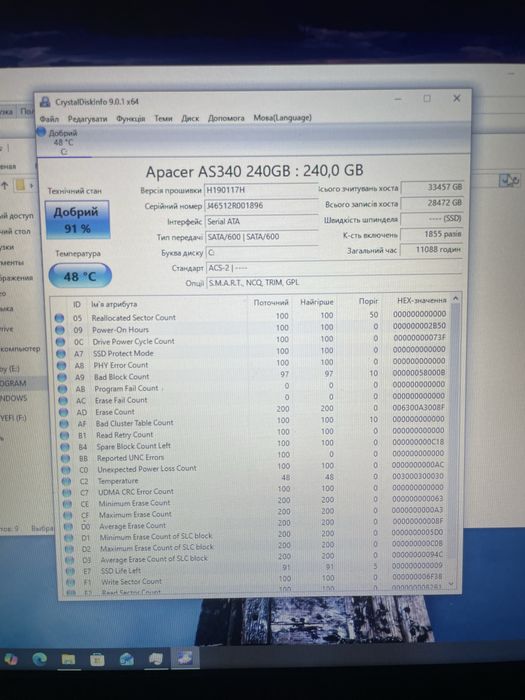Open the Теми menu

[163, 118]
